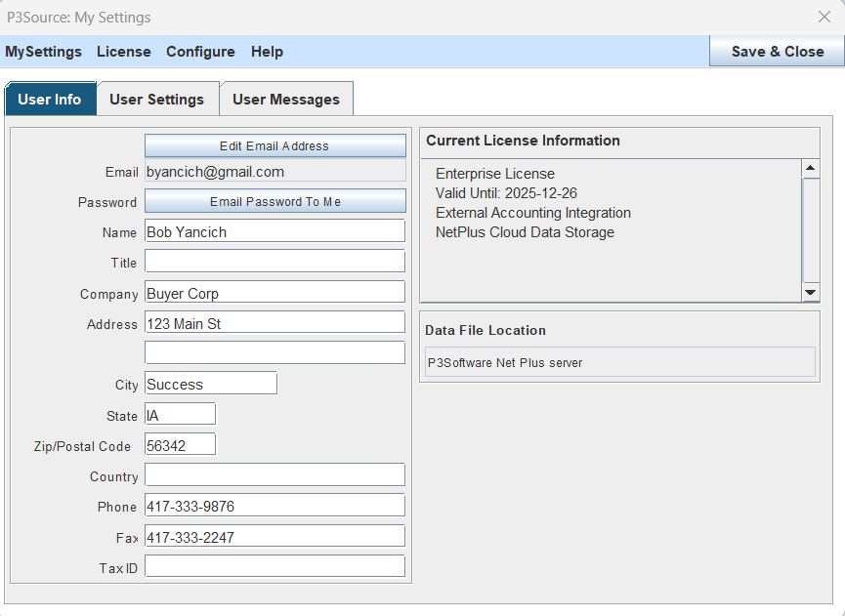Open the MySettings menu
The image size is (845, 616).
point(43,52)
